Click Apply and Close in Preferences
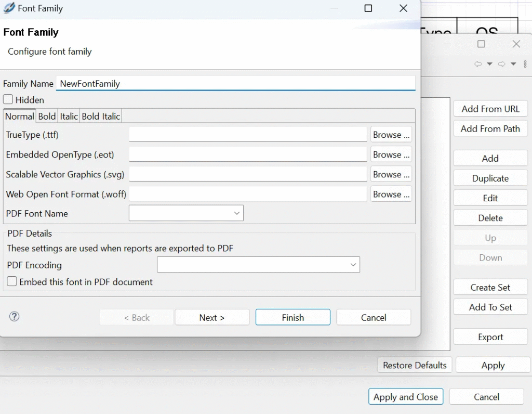532x414 pixels. [x=406, y=397]
